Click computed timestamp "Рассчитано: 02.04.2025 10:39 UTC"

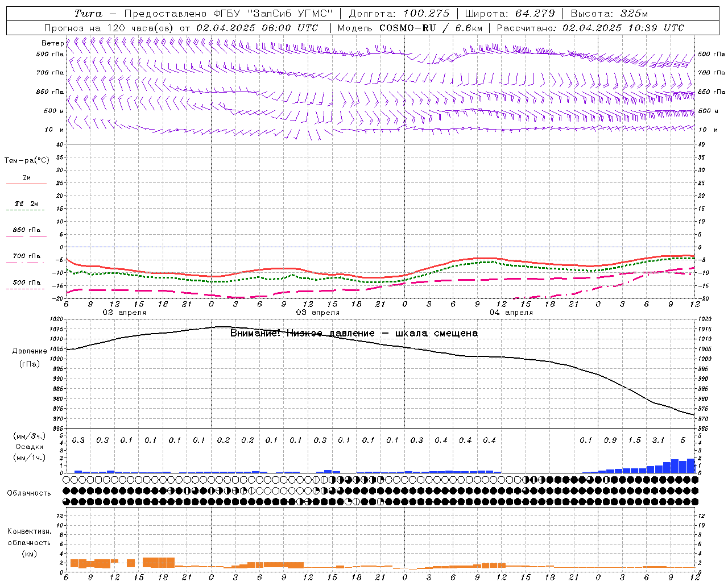590,28
